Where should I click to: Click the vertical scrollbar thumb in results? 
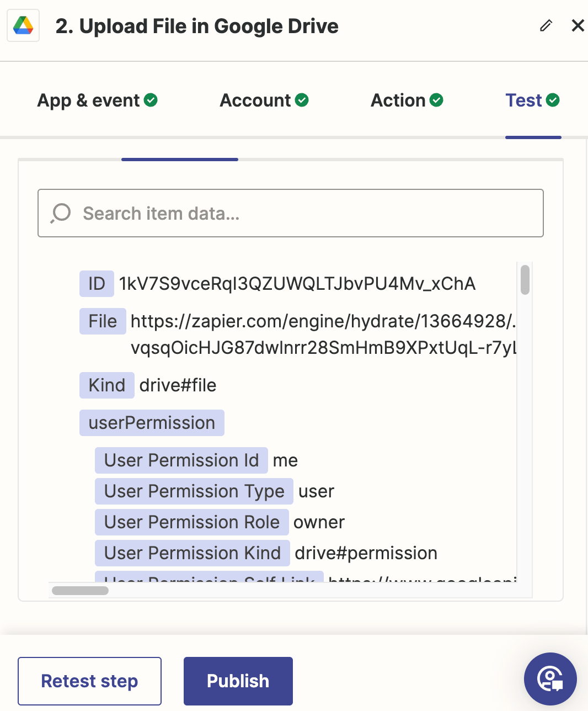pyautogui.click(x=525, y=280)
